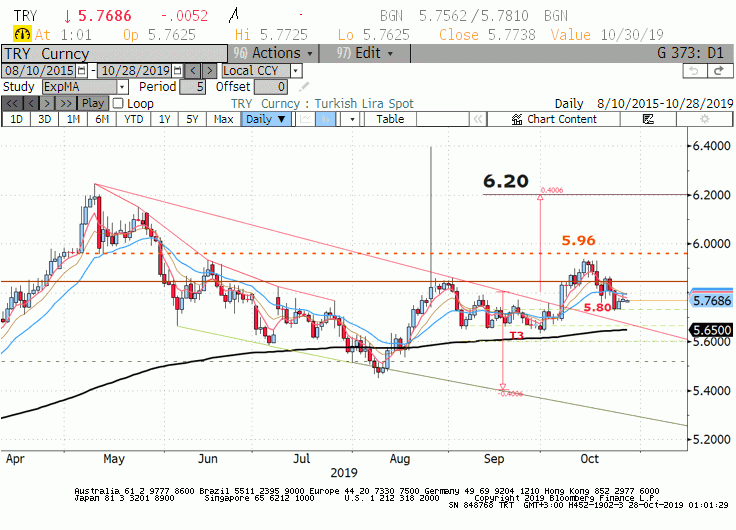736x530 pixels.
Task: Expand the ExpMA study dropdown
Action: coord(122,87)
